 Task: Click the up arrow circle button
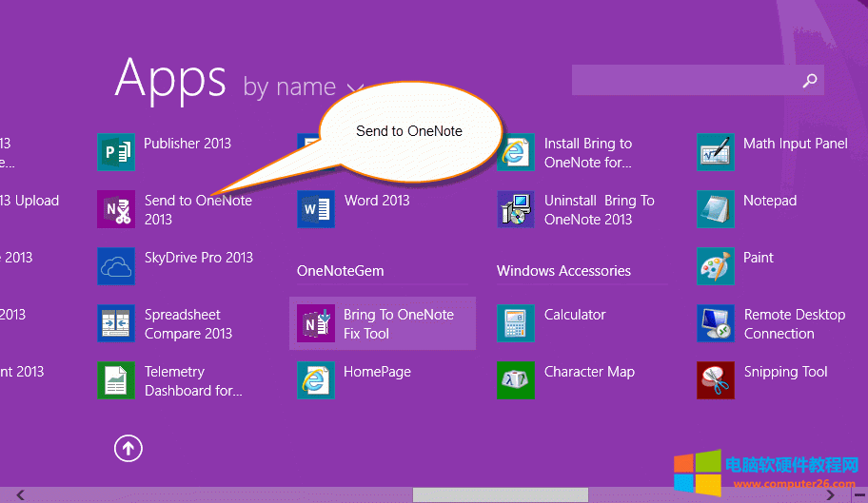point(128,448)
